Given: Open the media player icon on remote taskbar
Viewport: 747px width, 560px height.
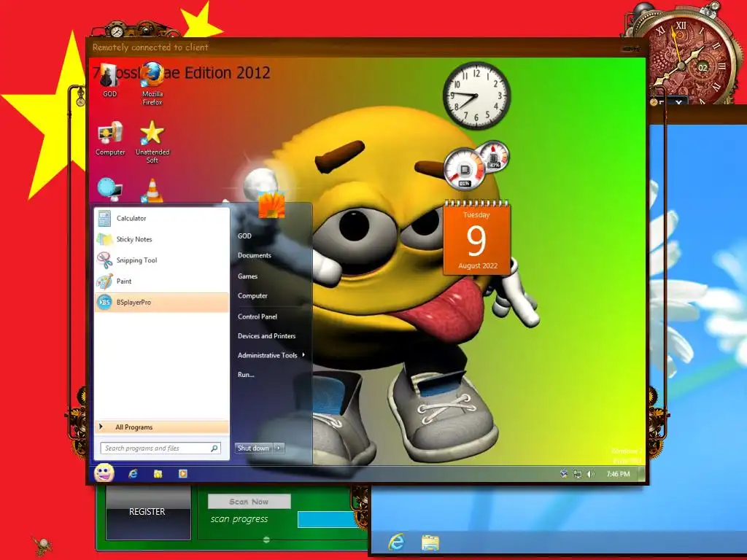Looking at the screenshot, I should click(183, 474).
